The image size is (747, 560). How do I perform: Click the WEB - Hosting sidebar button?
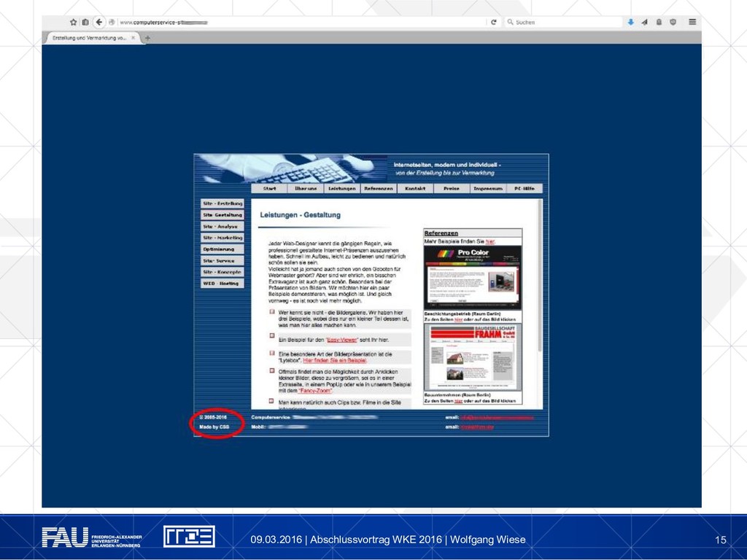coord(222,284)
